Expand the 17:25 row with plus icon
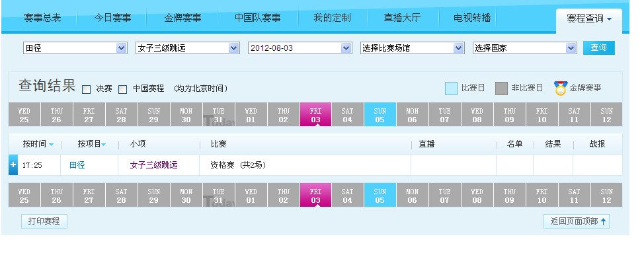 [x=13, y=164]
